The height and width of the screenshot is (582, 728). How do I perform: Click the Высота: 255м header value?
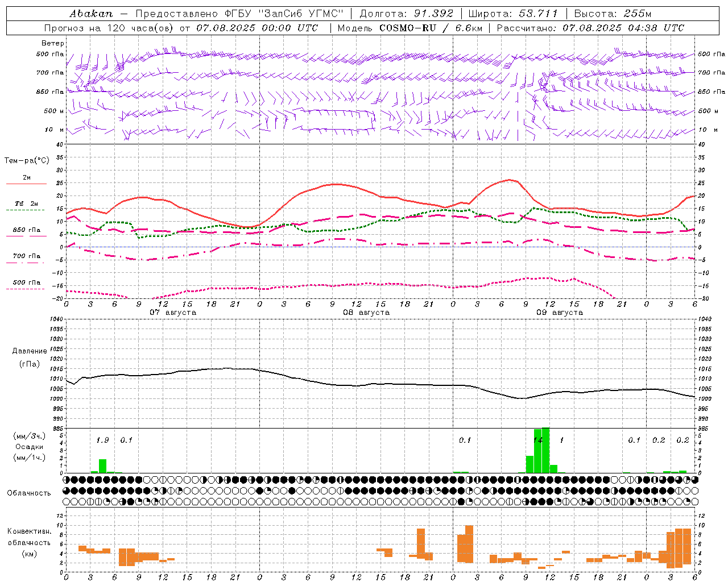point(613,14)
